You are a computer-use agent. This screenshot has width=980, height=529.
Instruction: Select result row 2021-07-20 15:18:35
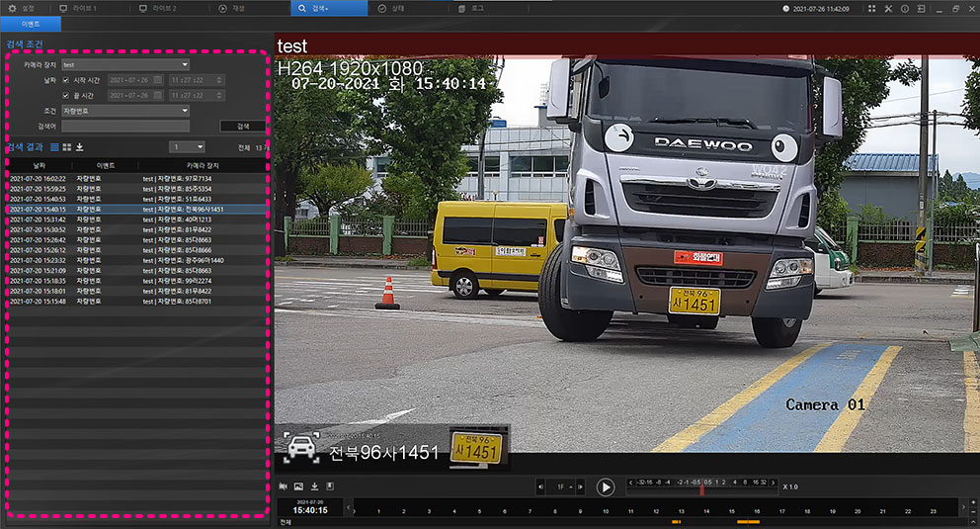(137, 281)
